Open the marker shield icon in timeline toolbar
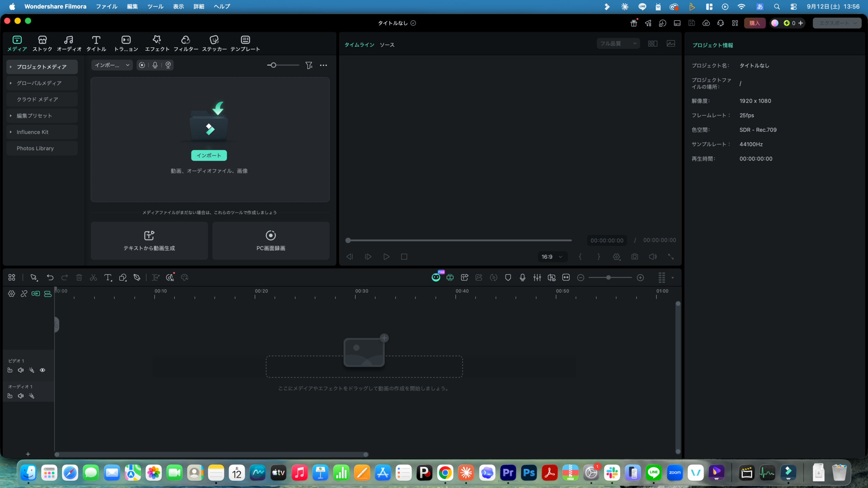868x488 pixels. (508, 278)
